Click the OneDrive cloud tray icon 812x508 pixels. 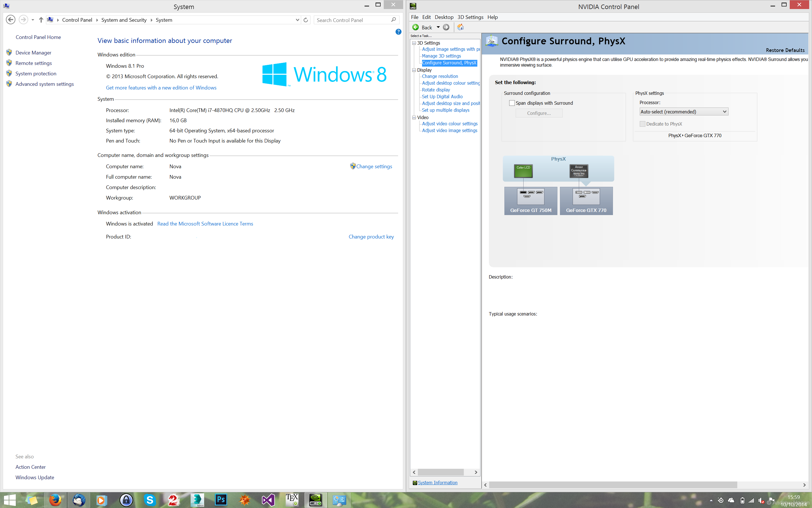(731, 500)
